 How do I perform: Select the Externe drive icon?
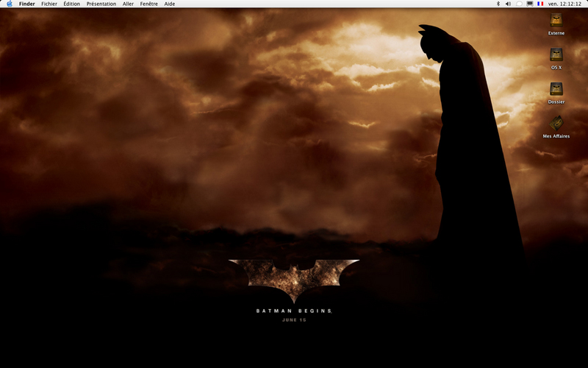tap(556, 20)
